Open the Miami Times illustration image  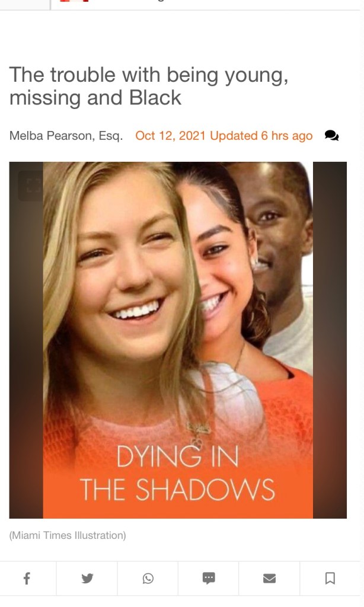(x=178, y=340)
